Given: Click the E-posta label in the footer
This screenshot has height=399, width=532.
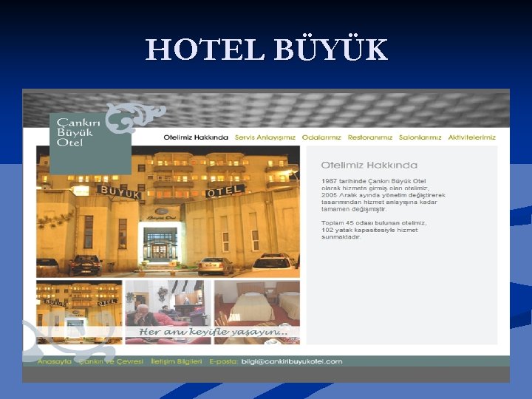Looking at the screenshot, I should [x=224, y=361].
